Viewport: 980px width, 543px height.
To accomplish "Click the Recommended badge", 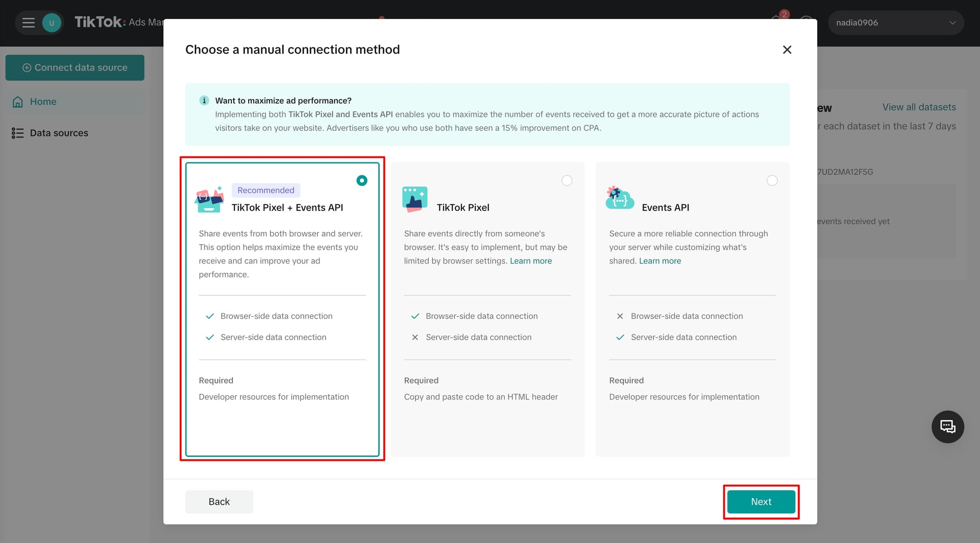I will pos(266,190).
